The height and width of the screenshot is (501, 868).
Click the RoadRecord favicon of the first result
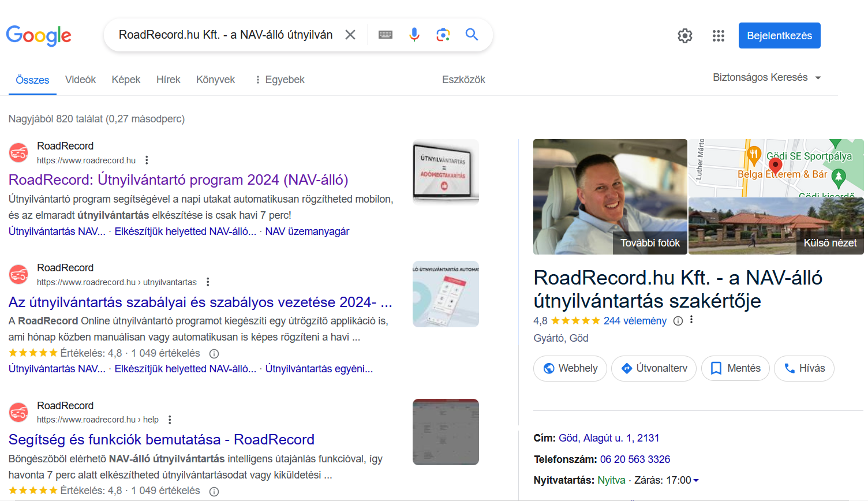click(x=18, y=153)
